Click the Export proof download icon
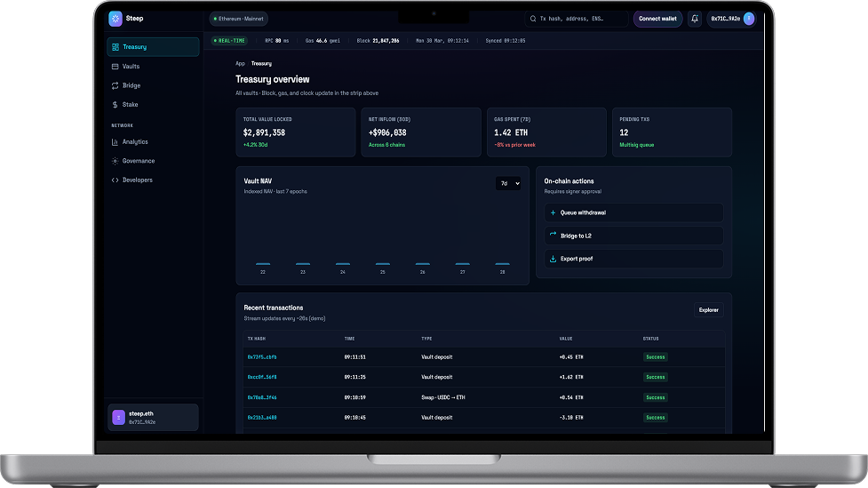 [x=553, y=259]
